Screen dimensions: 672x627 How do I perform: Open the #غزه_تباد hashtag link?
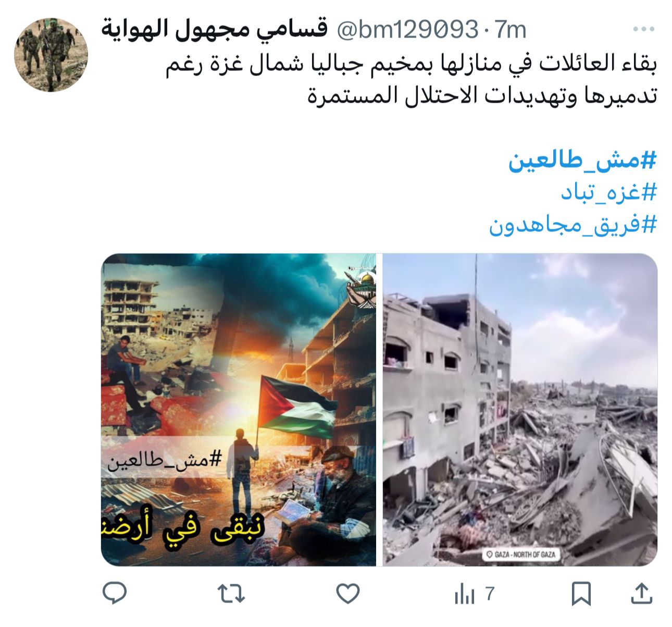click(609, 193)
